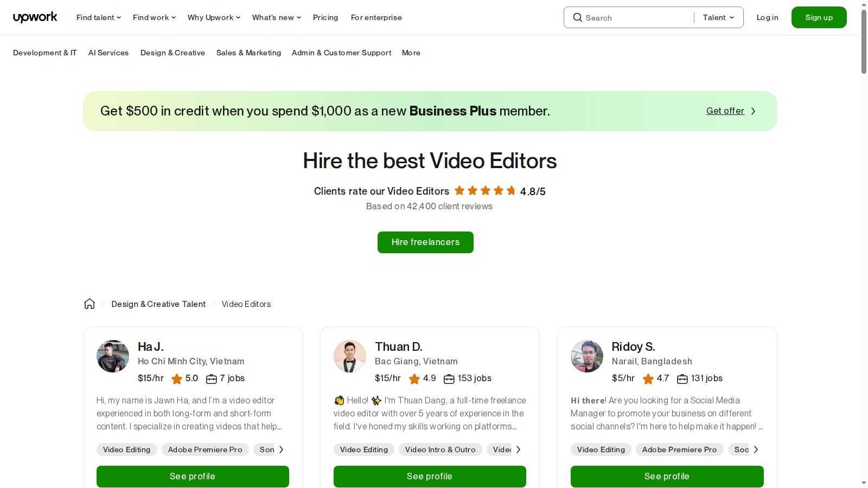
Task: Open the More menu
Action: pyautogui.click(x=411, y=53)
